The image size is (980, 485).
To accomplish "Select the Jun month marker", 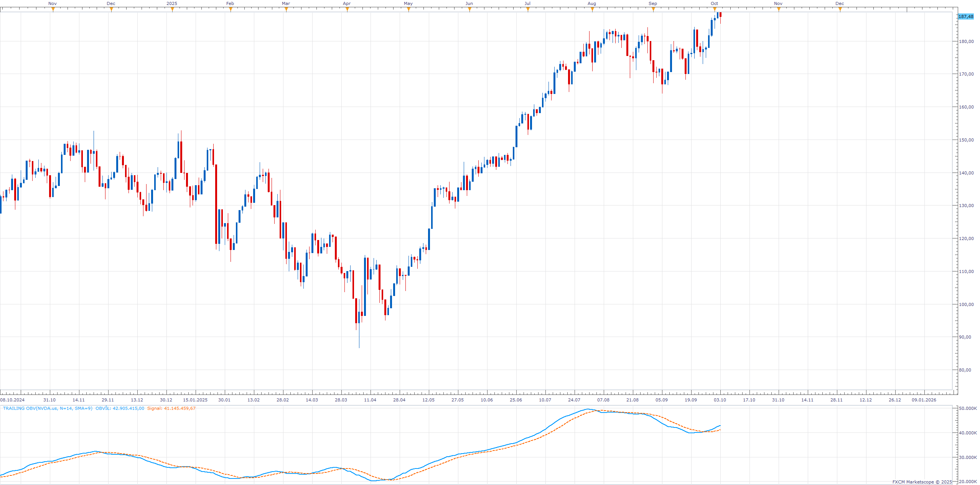I will [469, 3].
